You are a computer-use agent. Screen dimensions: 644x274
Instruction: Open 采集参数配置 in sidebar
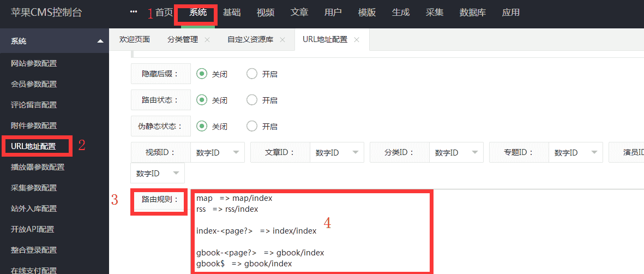click(34, 188)
